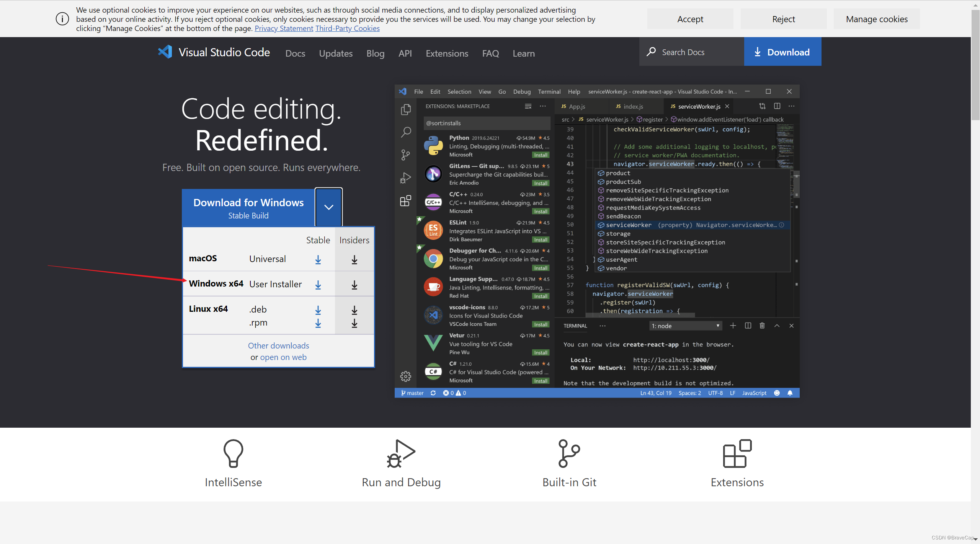Click Download for Windows Stable Build
The image size is (980, 544).
coord(248,208)
